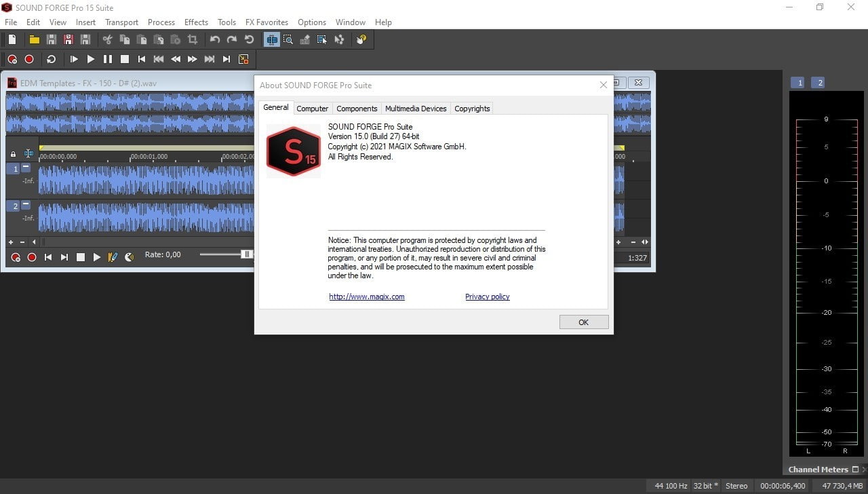This screenshot has width=868, height=494.
Task: Click OK in the About dialog
Action: point(583,322)
